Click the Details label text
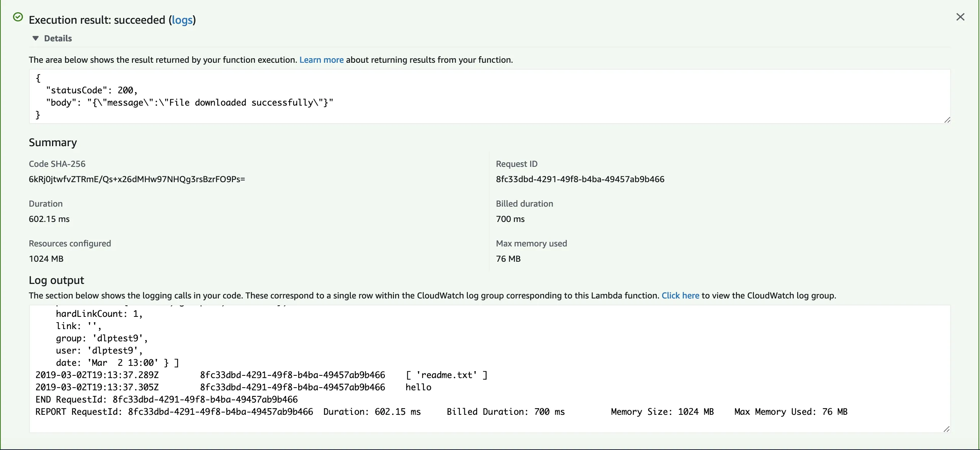This screenshot has width=980, height=450. [58, 38]
